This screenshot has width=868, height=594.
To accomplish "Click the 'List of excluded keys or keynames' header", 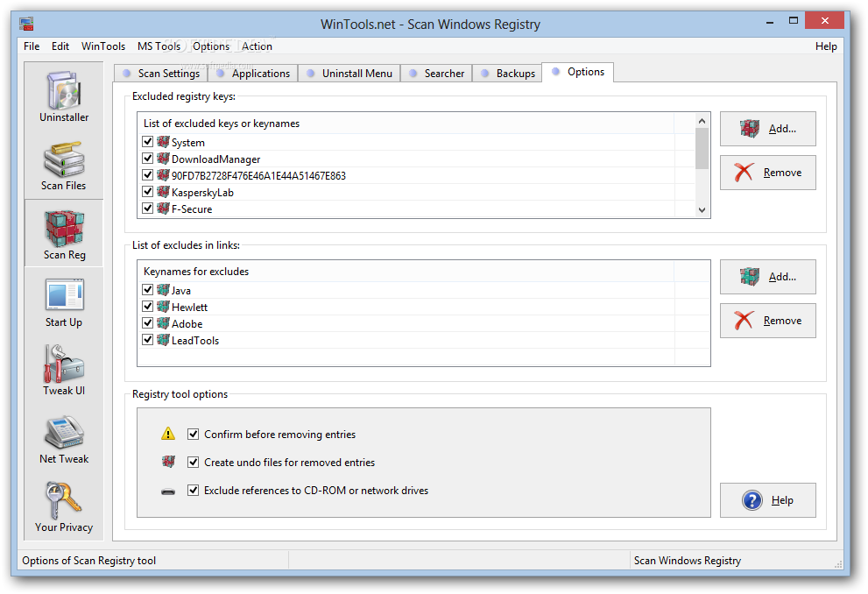I will point(406,124).
